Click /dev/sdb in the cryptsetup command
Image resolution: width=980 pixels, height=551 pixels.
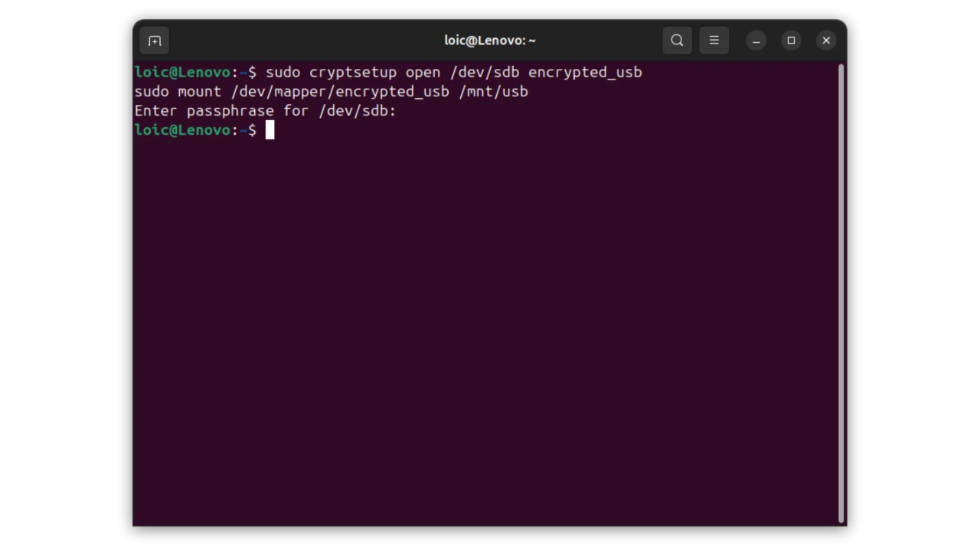(x=485, y=73)
